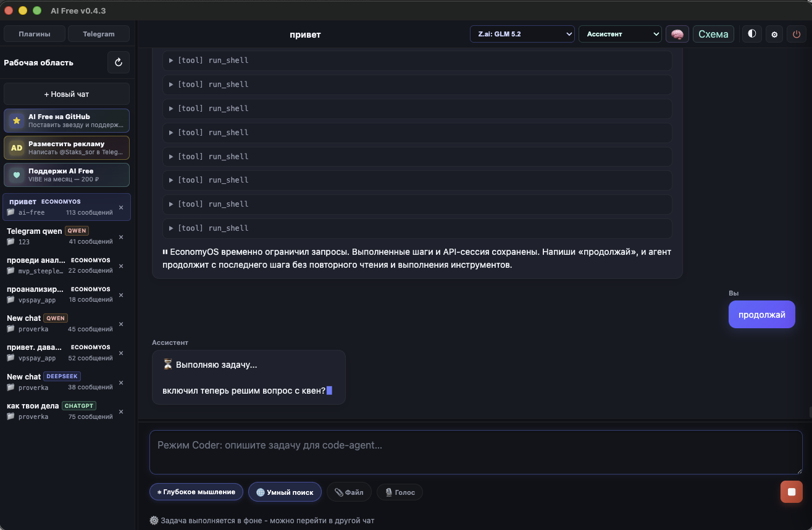812x530 pixels.
Task: Delete the Telegram qwen chat via x
Action: [121, 237]
